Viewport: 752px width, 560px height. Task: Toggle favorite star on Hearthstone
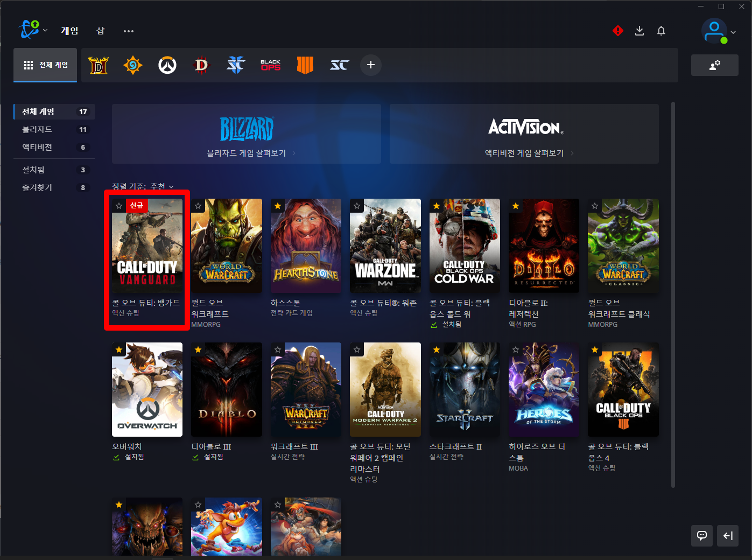pyautogui.click(x=278, y=206)
